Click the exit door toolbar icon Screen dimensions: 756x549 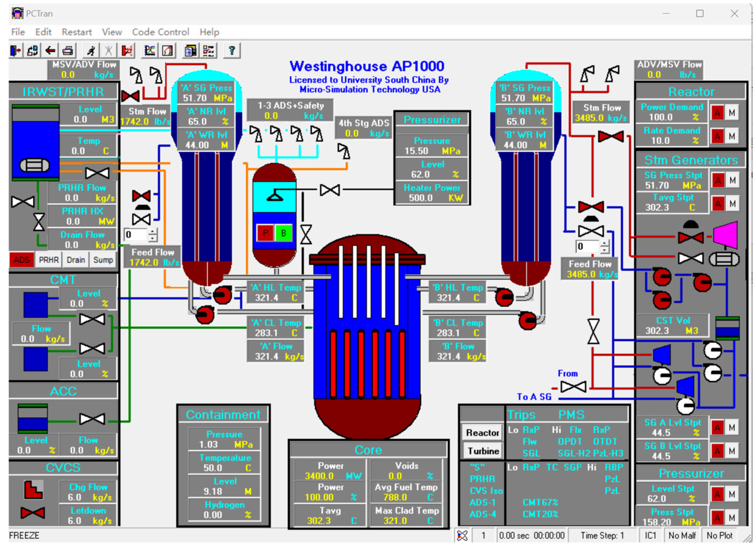coord(15,51)
